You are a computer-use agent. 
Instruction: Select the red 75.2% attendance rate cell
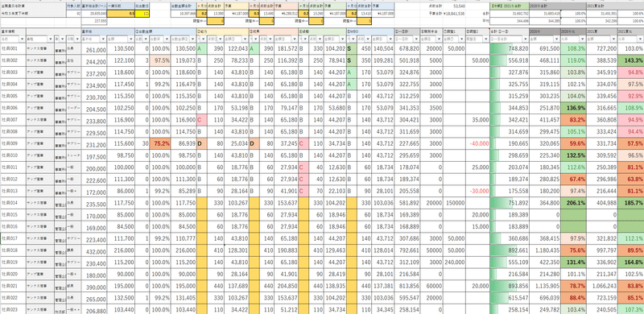coord(160,144)
